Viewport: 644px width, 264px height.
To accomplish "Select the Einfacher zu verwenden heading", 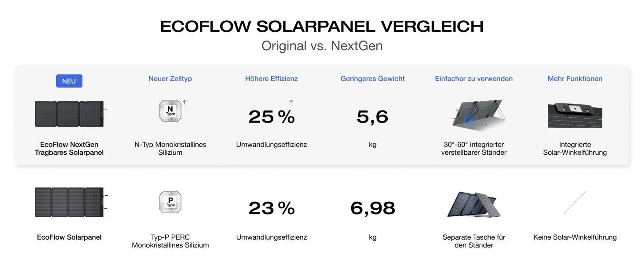I will (474, 78).
